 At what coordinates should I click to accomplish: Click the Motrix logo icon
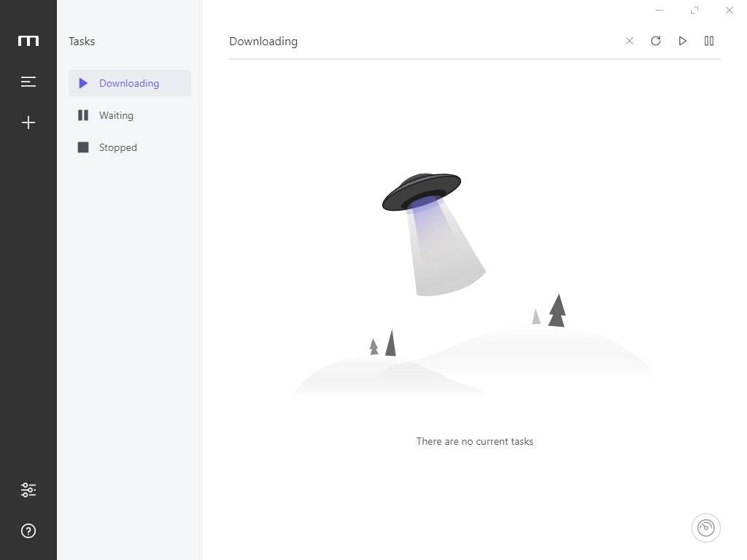[x=28, y=41]
